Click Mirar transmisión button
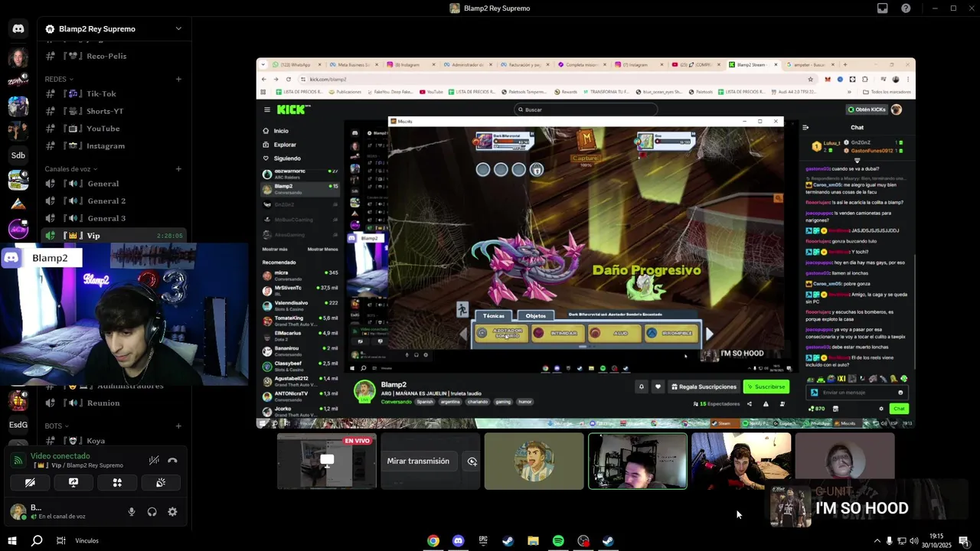980x551 pixels. coord(418,461)
